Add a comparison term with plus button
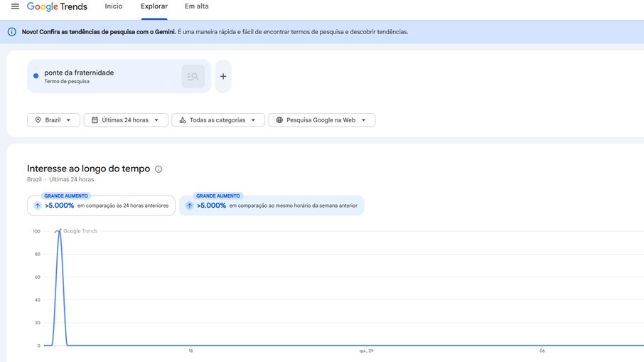This screenshot has height=362, width=644. pos(223,76)
